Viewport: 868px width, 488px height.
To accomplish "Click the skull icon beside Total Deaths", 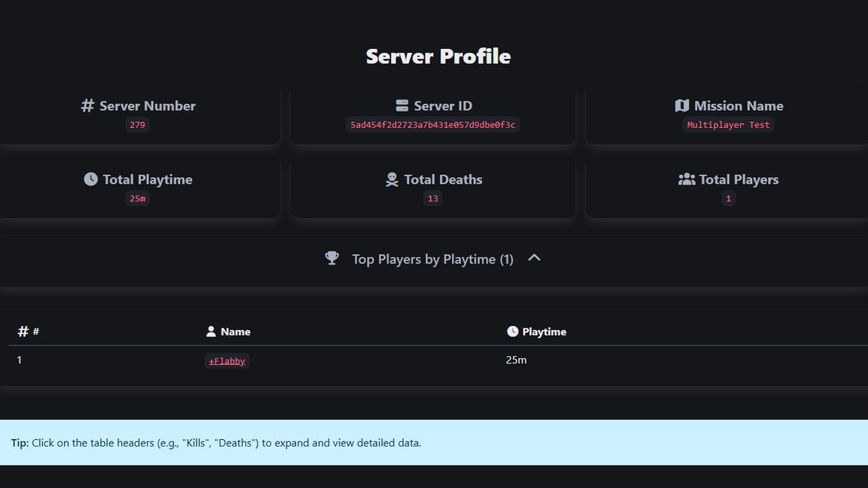I will [392, 179].
